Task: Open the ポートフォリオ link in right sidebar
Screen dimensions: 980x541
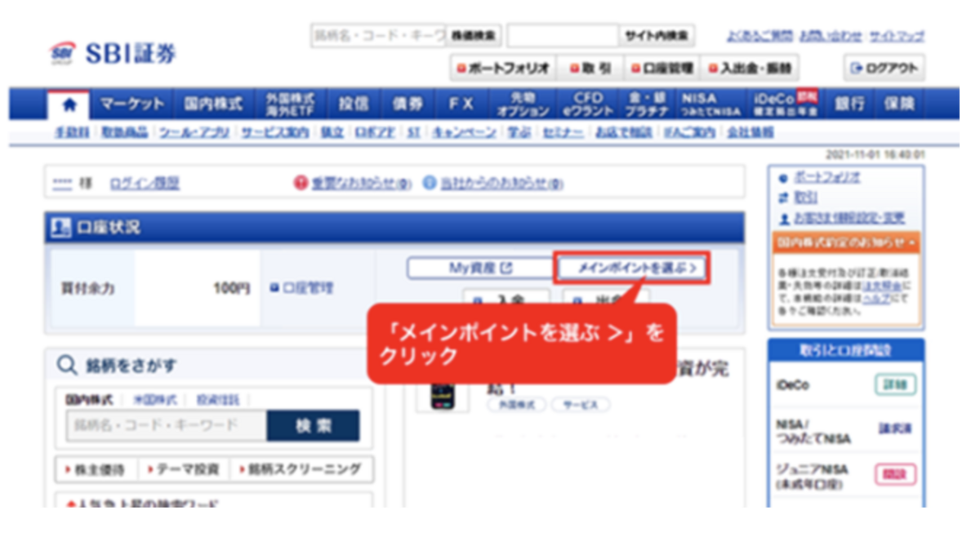Action: 827,177
